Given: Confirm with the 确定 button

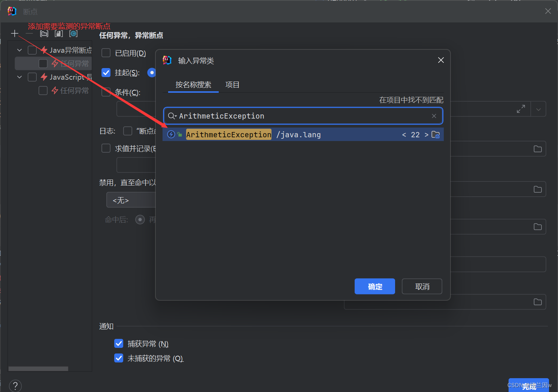Looking at the screenshot, I should 375,287.
